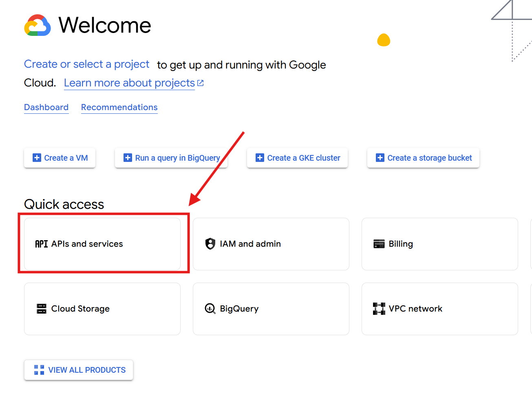Open Learn more about projects link
This screenshot has width=532, height=398.
click(129, 83)
